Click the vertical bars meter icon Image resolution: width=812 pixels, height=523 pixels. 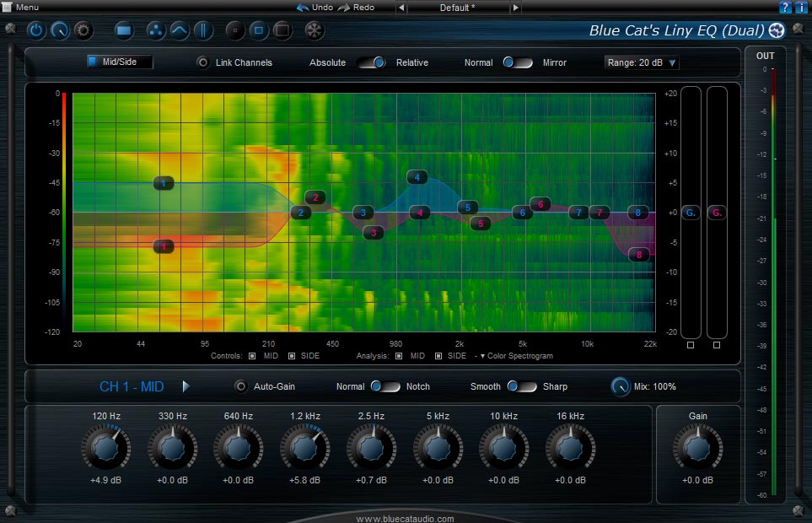tap(202, 30)
